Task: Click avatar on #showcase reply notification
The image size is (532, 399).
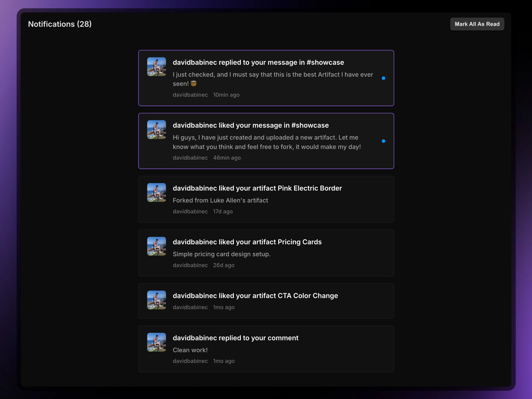Action: (x=156, y=67)
